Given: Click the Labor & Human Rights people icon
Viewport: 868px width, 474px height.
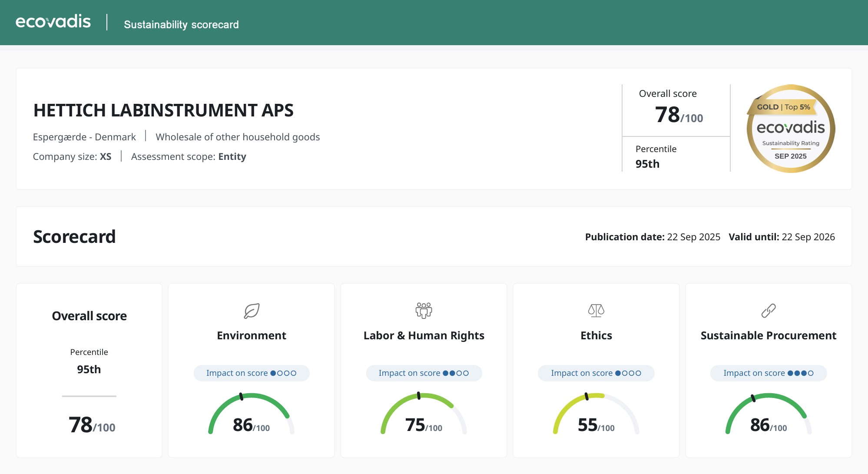Looking at the screenshot, I should coord(424,311).
